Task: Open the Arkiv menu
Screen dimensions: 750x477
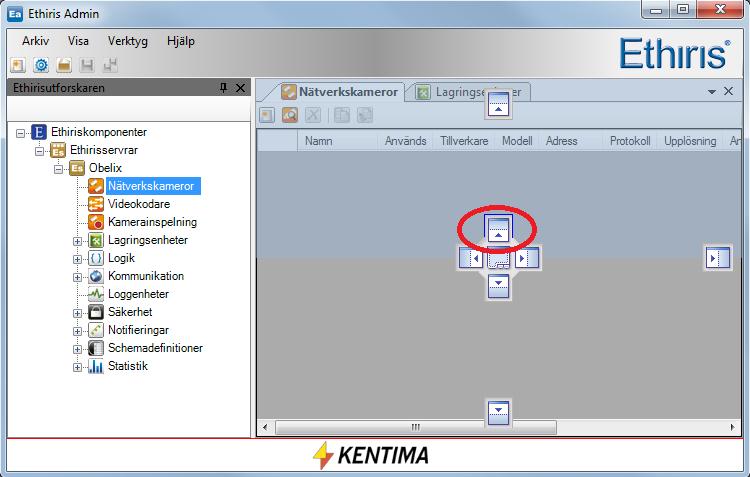Action: coord(35,41)
